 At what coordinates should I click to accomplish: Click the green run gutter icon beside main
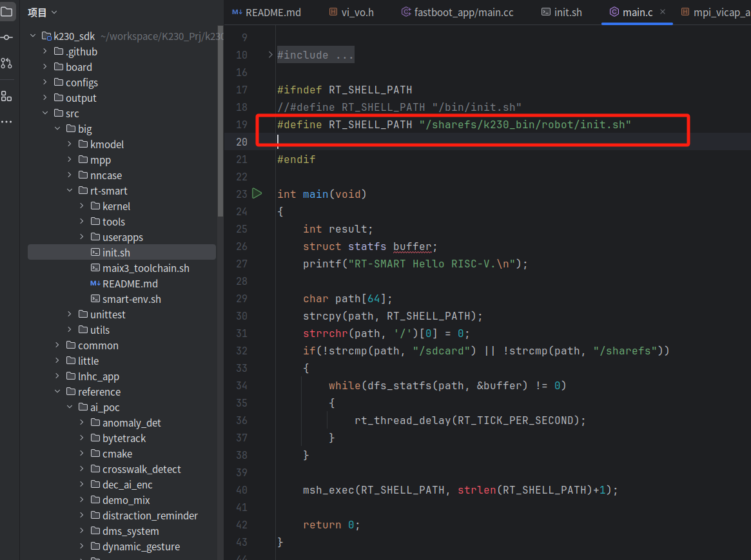257,193
